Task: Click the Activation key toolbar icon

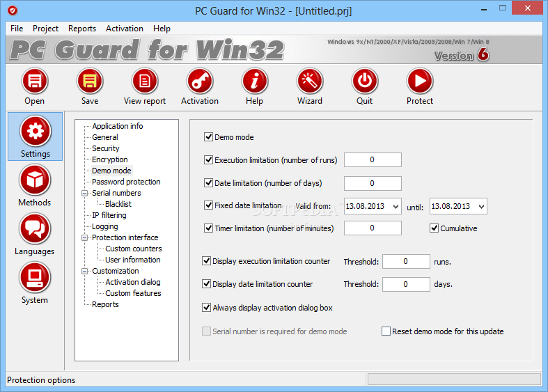Action: pos(200,81)
